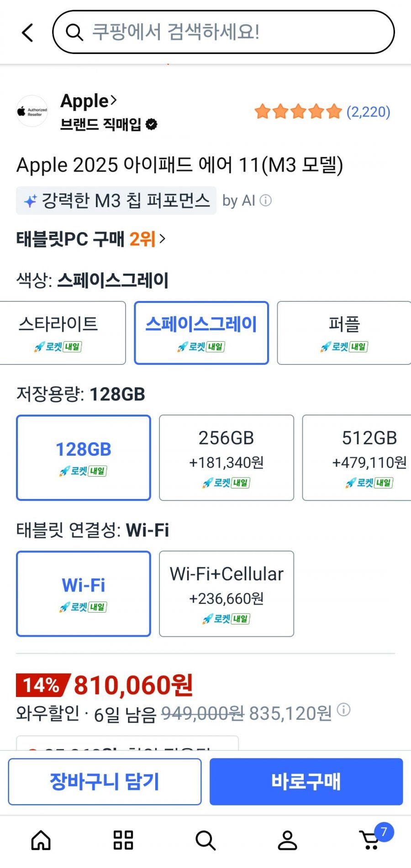Click the 장바구니 담기 button
Image resolution: width=411 pixels, height=868 pixels.
pyautogui.click(x=105, y=781)
